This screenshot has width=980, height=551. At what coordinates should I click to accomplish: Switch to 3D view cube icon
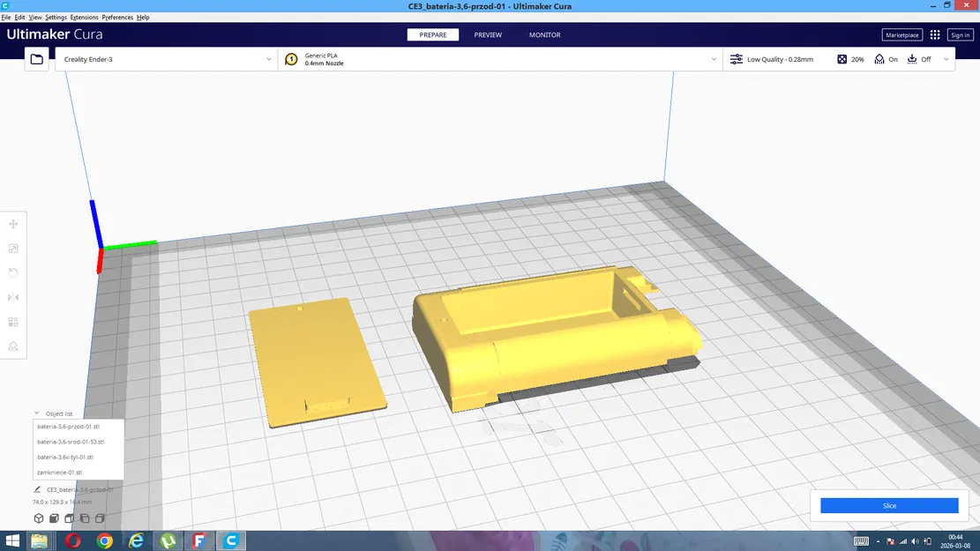tap(39, 518)
